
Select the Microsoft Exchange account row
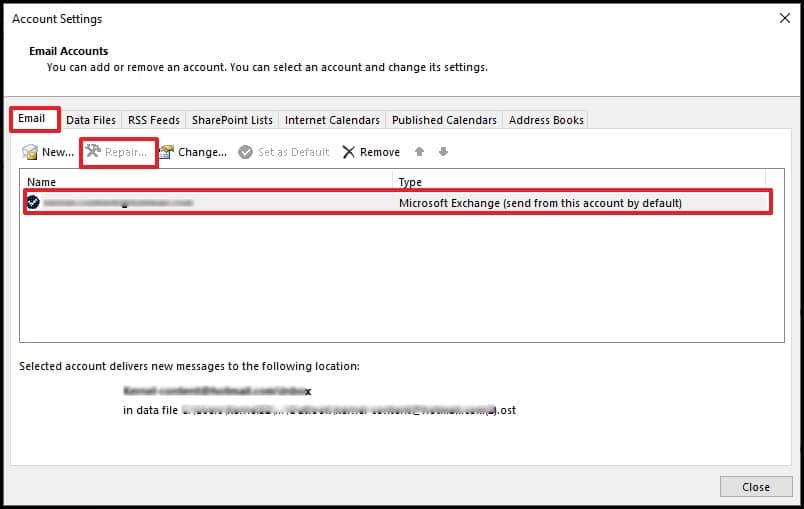pyautogui.click(x=397, y=202)
